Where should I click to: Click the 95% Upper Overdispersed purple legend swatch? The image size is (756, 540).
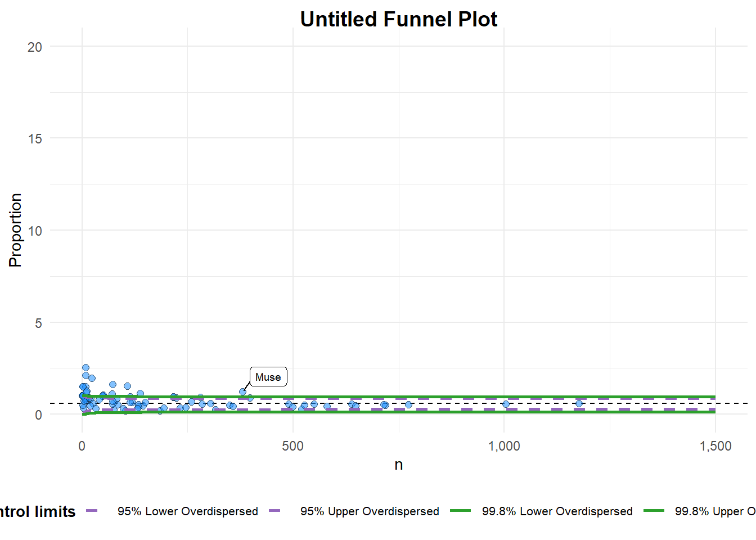pyautogui.click(x=274, y=511)
